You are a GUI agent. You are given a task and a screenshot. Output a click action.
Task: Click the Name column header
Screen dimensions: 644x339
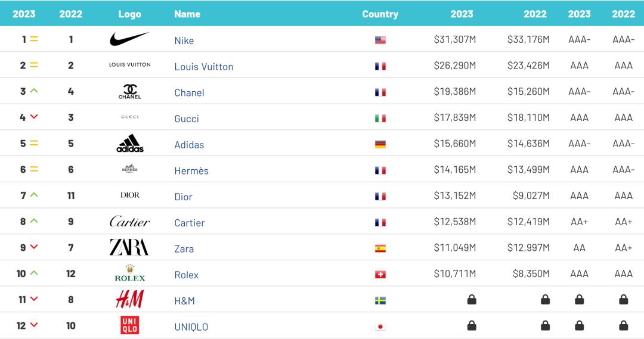pos(187,14)
